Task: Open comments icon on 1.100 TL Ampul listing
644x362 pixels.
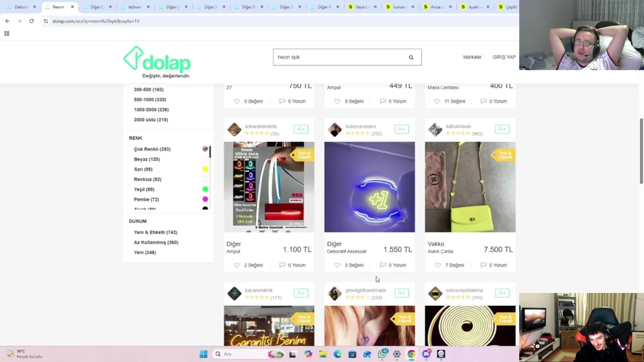Action: tap(282, 265)
